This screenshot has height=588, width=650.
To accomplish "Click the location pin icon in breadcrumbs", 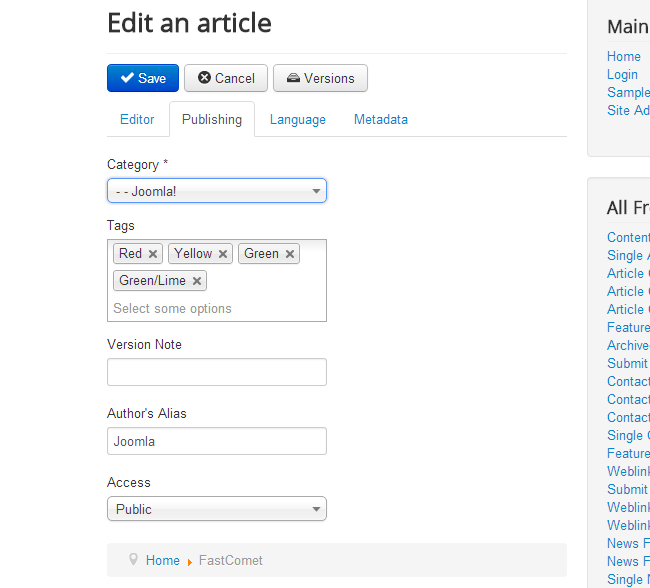I will click(133, 560).
